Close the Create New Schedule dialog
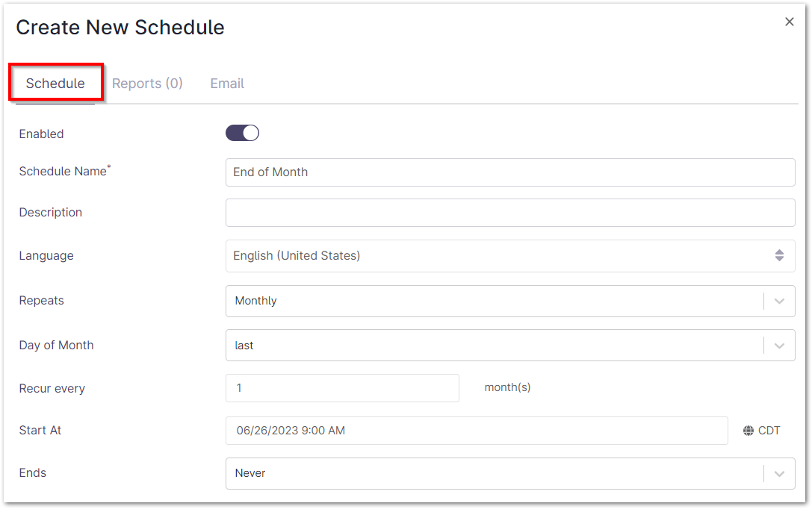 pyautogui.click(x=789, y=22)
